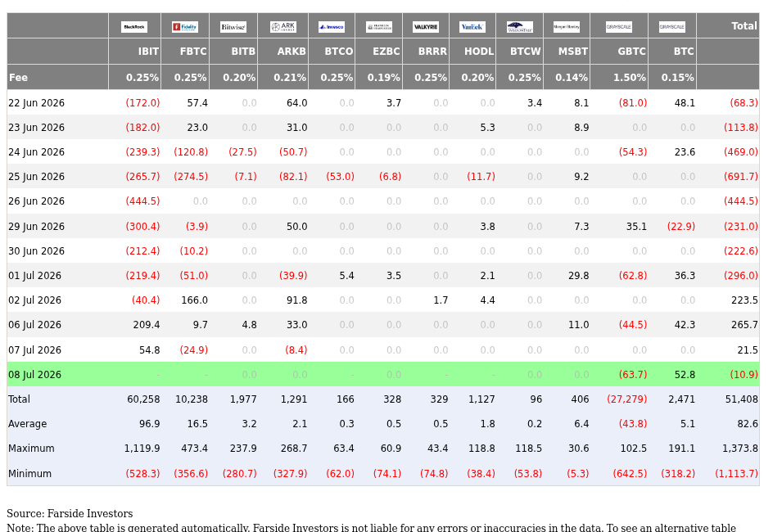The image size is (773, 532).
Task: Click the (63.7) GBTC value in green row
Action: 633,375
